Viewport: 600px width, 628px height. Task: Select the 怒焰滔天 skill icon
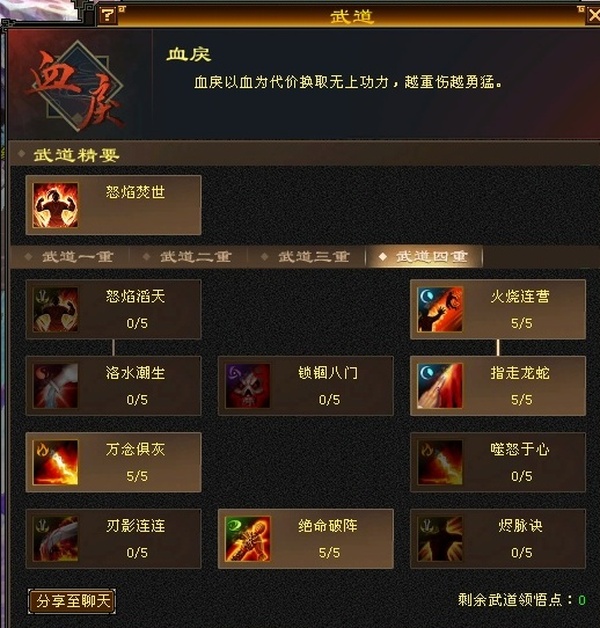click(55, 309)
